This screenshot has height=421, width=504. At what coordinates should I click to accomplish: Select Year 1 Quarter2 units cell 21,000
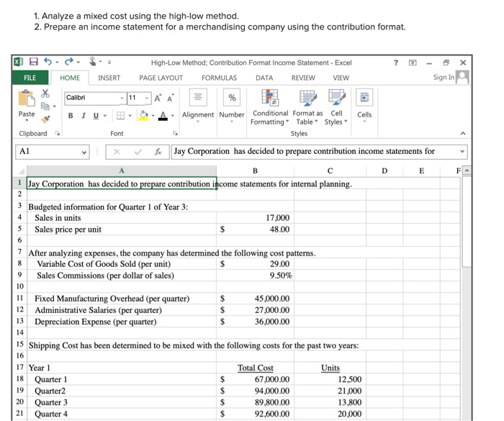tap(330, 391)
